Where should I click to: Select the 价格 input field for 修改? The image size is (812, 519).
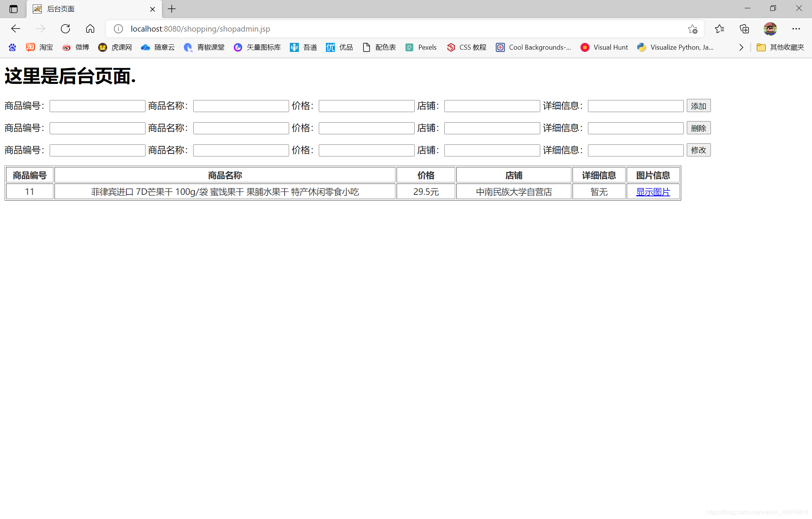click(x=365, y=150)
